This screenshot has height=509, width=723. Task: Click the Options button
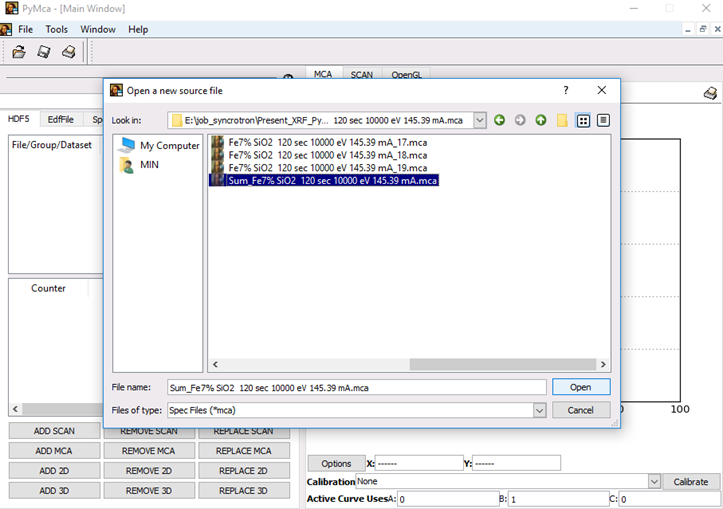tap(336, 463)
